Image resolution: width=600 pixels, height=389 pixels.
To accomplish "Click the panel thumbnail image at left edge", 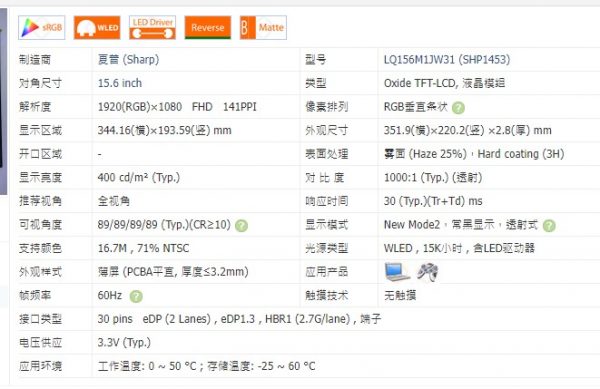I will [3, 101].
